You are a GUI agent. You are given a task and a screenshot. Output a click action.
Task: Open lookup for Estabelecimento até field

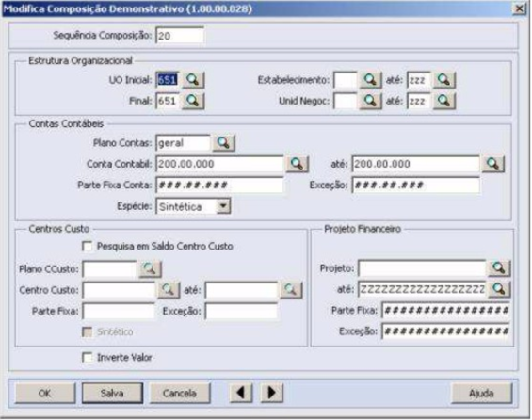point(444,80)
